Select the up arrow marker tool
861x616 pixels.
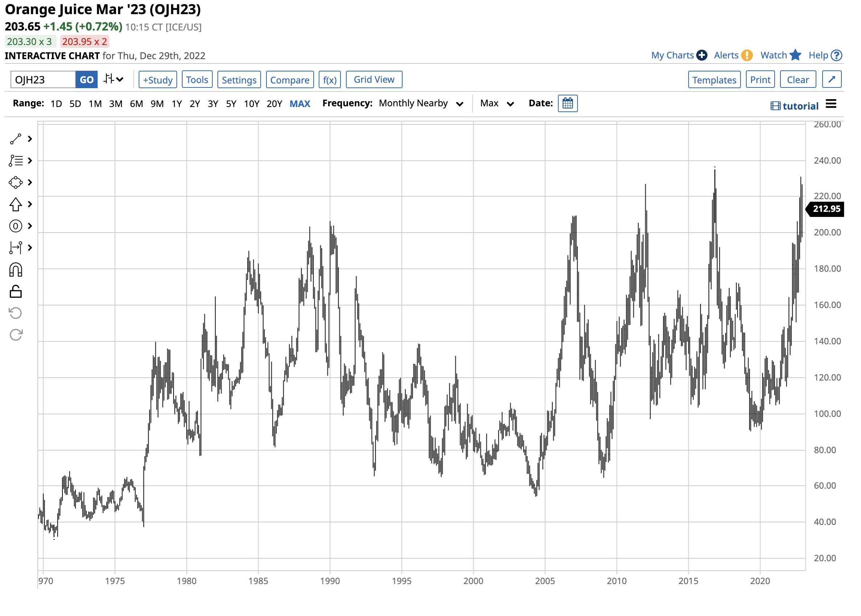16,205
